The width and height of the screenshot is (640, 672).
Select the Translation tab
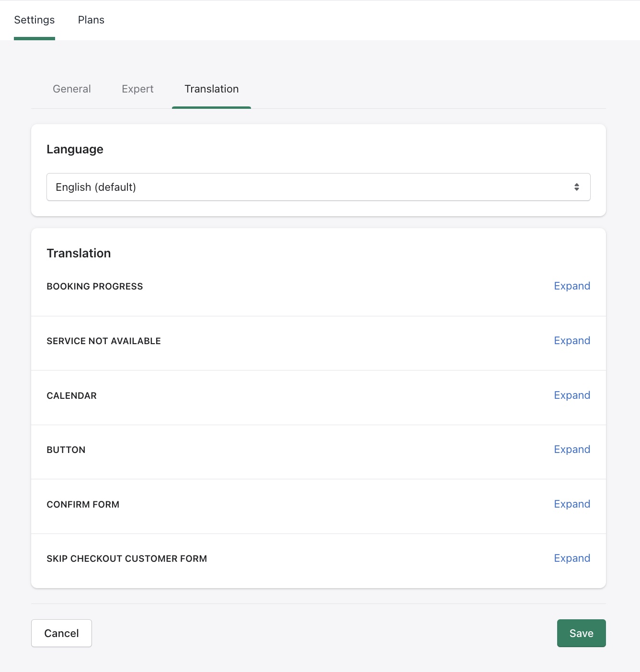coord(211,89)
